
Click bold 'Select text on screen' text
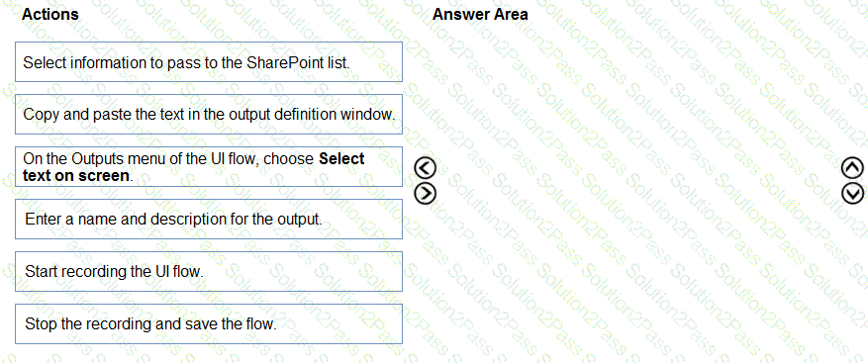click(x=193, y=168)
